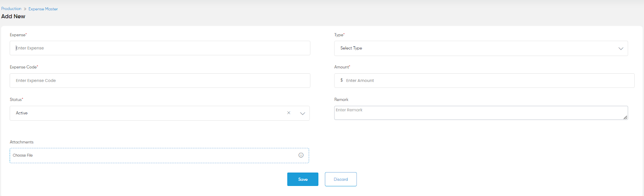Click the Type dropdown chevron arrow
644x196 pixels.
621,48
